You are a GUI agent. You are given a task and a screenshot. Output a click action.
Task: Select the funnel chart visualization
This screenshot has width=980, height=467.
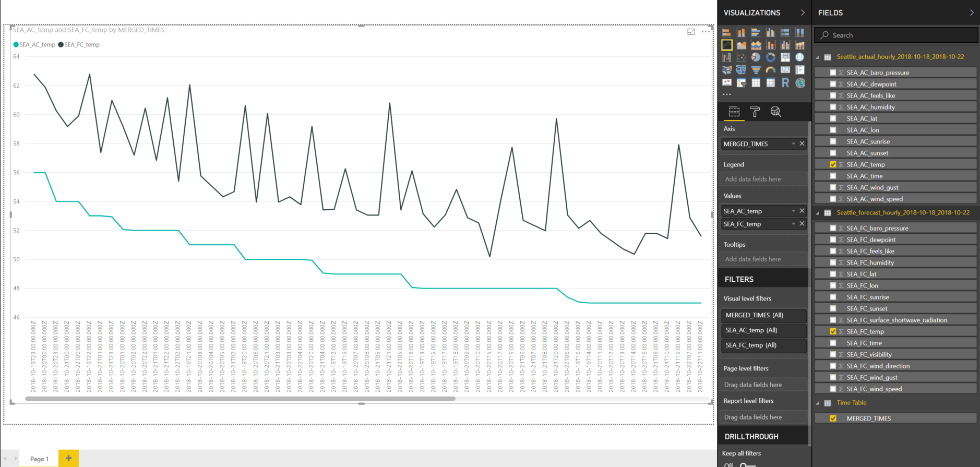[756, 70]
